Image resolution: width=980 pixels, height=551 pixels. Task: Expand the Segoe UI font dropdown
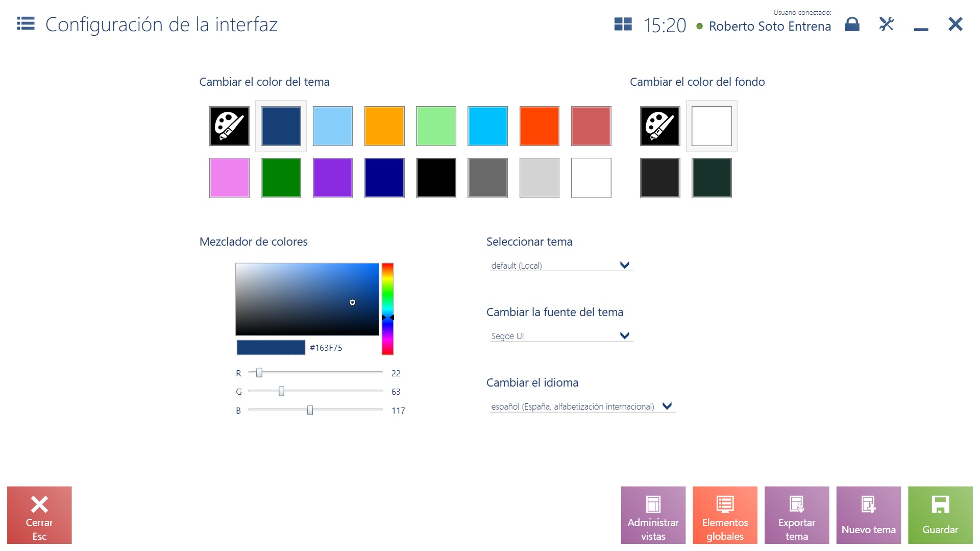pos(561,336)
